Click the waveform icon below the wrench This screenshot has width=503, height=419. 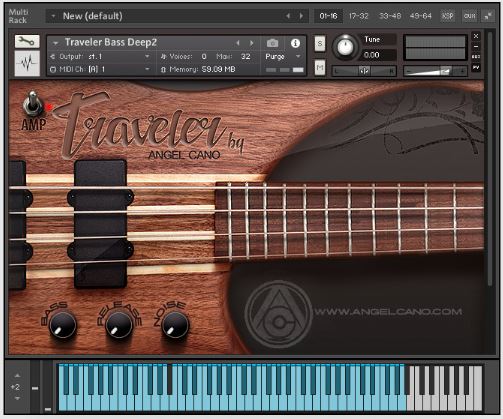(27, 63)
